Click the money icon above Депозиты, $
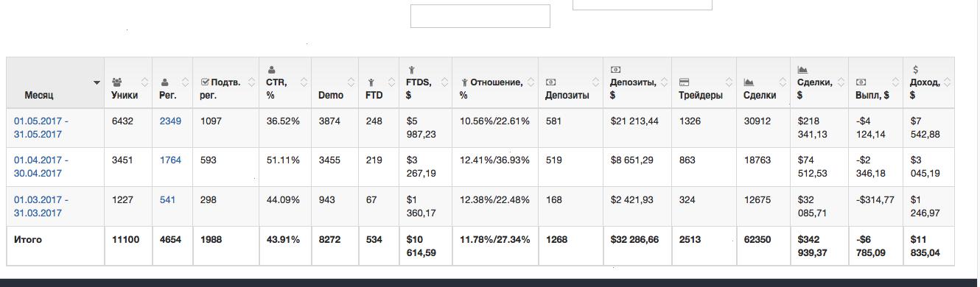Screen dimensions: 980x287 pos(615,70)
